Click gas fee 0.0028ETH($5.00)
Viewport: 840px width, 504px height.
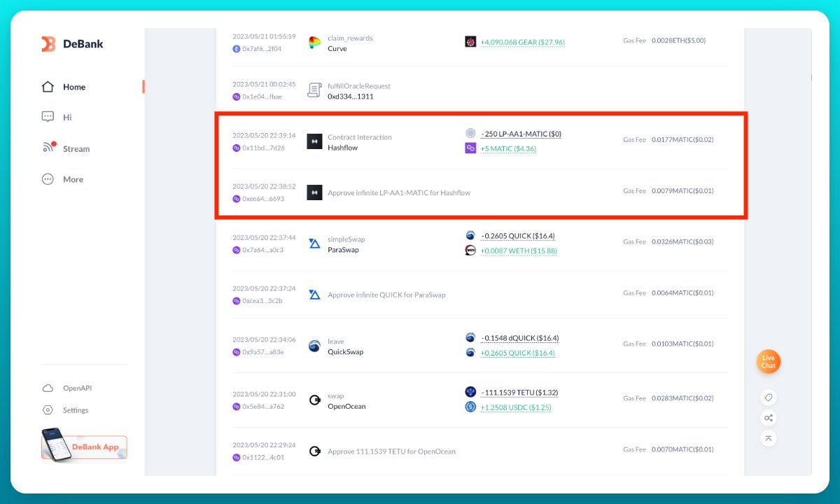[x=678, y=41]
